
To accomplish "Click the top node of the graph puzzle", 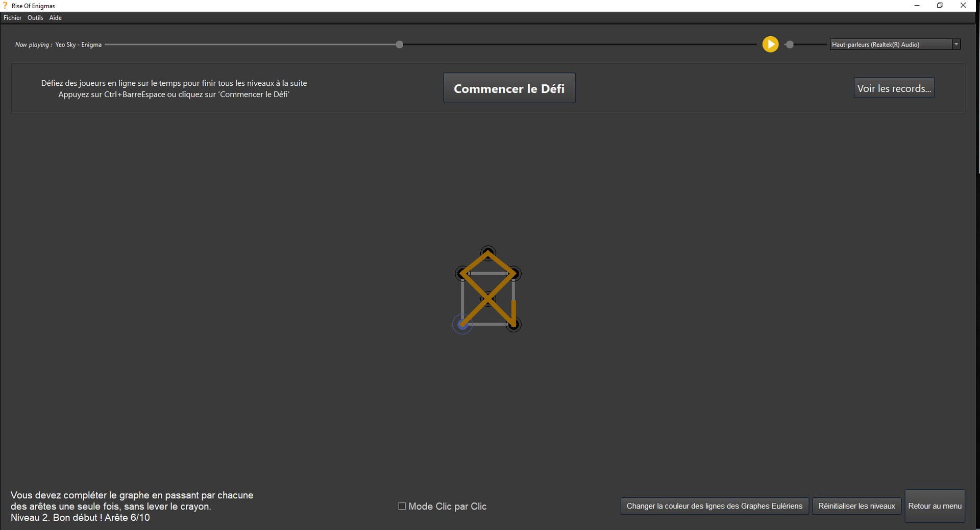I will coord(488,251).
